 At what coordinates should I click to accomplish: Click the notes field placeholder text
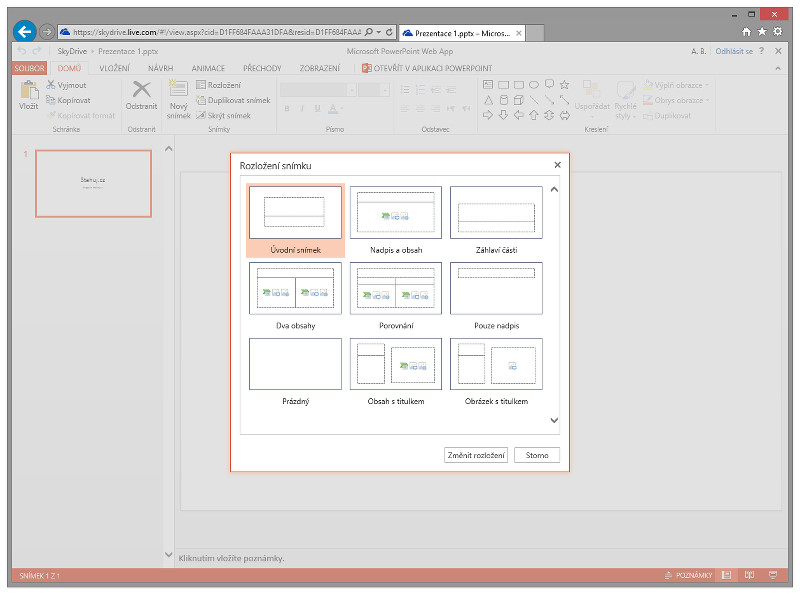click(x=231, y=558)
